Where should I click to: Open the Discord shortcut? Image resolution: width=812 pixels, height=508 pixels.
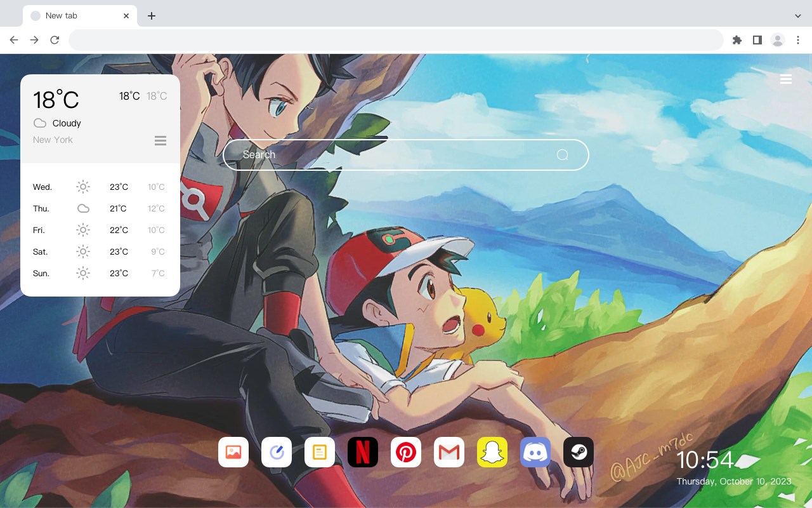[535, 452]
